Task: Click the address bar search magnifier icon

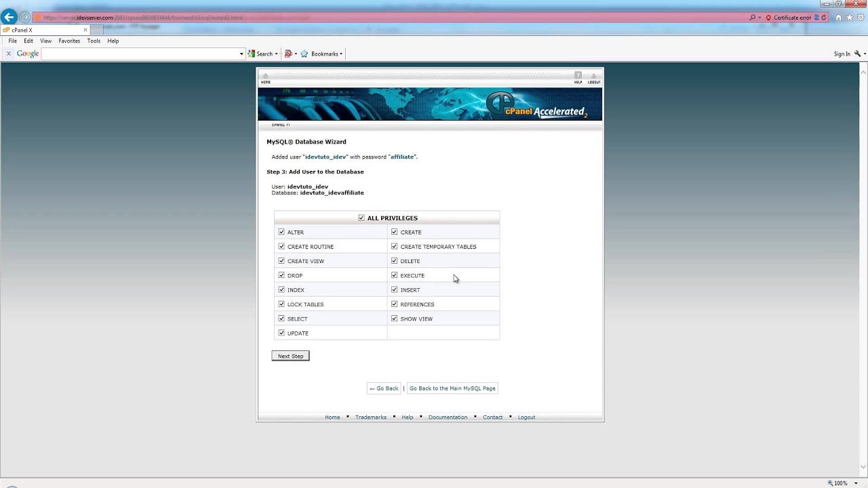Action: (x=753, y=18)
